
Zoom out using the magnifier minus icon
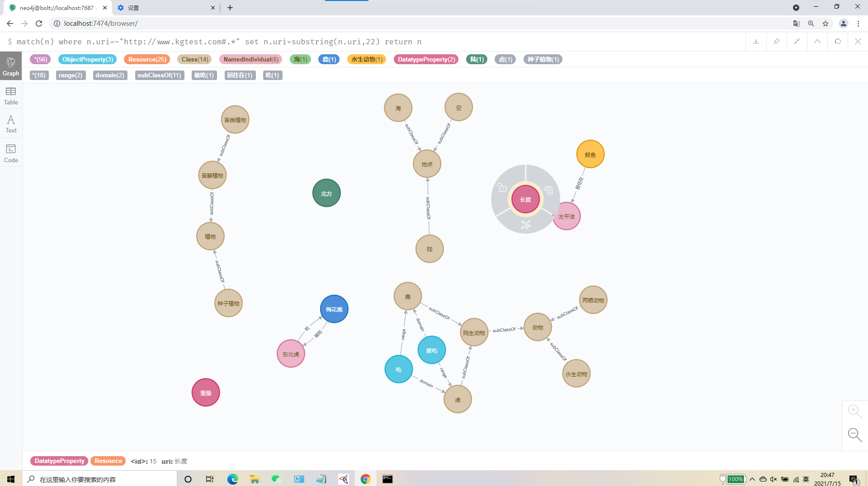tap(854, 434)
